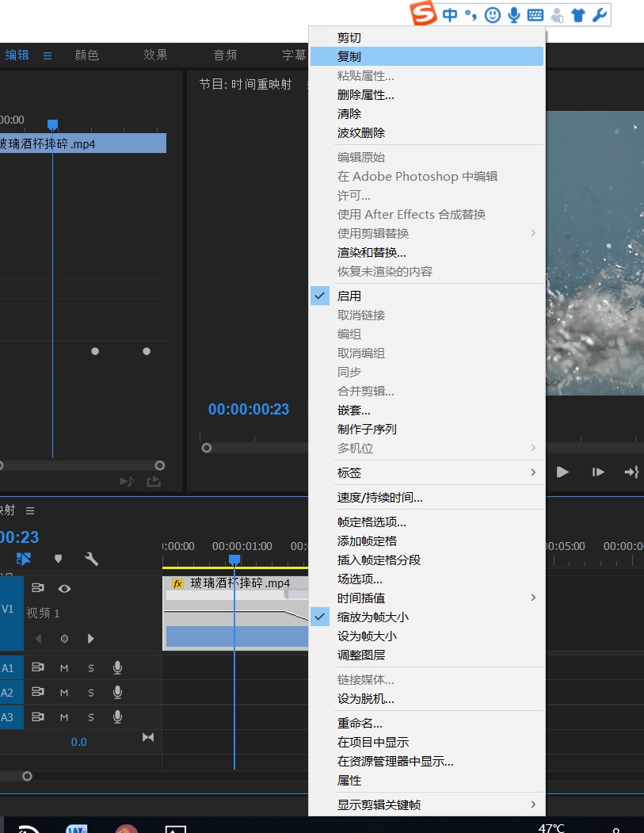Click the timeline wrench settings icon
This screenshot has height=833, width=644.
92,559
